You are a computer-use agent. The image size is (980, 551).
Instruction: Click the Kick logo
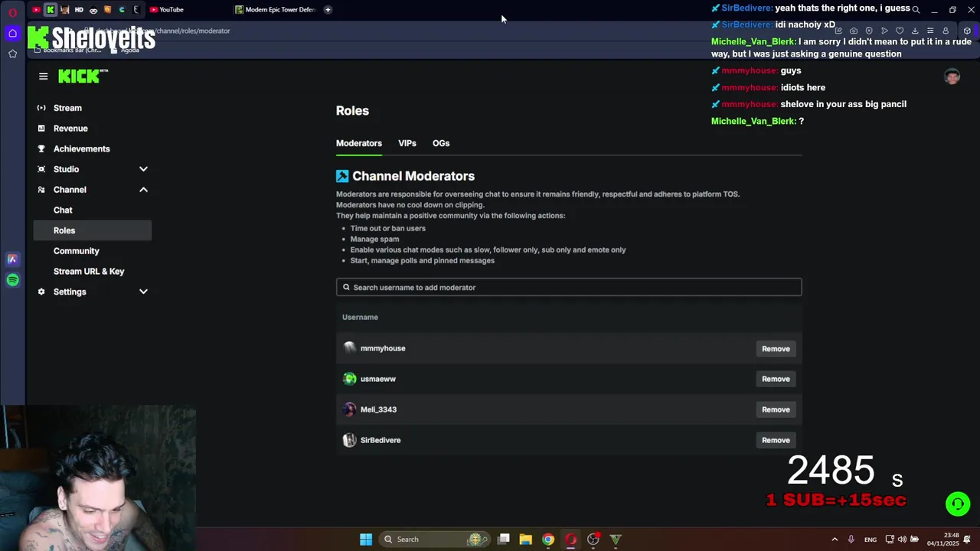(83, 76)
